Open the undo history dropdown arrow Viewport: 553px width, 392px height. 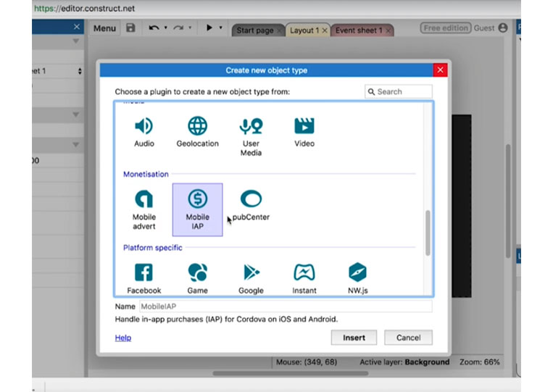(165, 28)
